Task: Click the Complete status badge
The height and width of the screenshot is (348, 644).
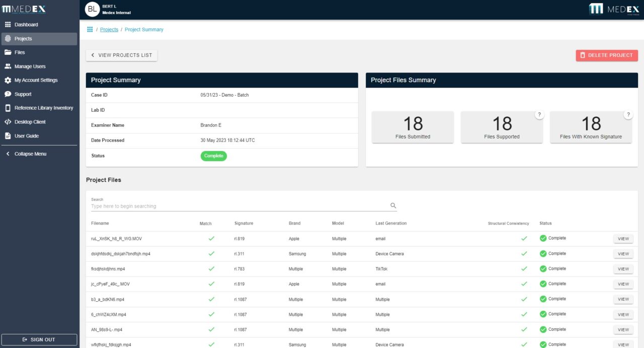Action: point(213,156)
